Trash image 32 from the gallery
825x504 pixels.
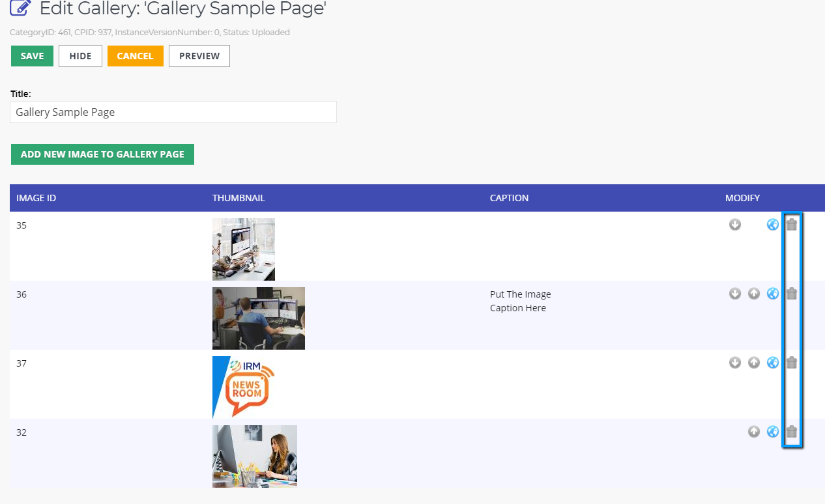792,432
